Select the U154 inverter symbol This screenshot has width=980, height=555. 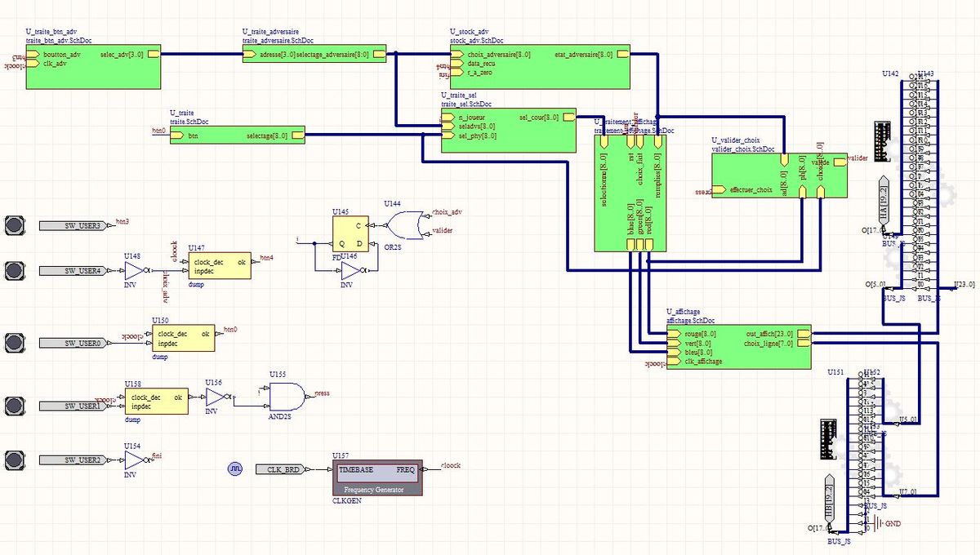click(x=134, y=460)
